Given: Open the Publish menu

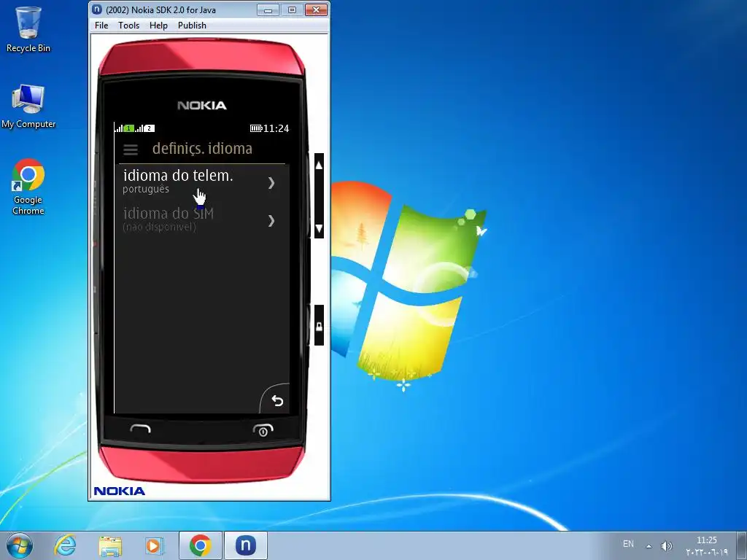Looking at the screenshot, I should (192, 26).
